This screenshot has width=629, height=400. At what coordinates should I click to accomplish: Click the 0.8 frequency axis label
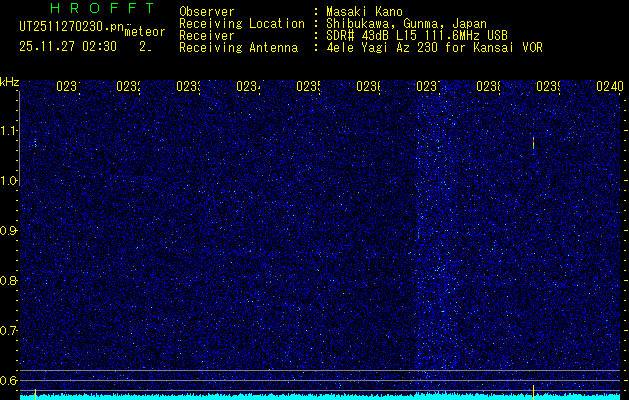pos(8,280)
